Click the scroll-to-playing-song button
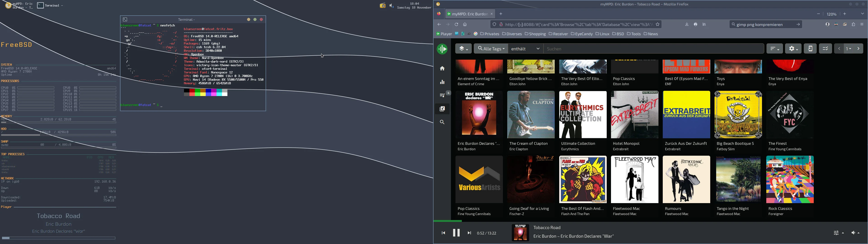The height and width of the screenshot is (244, 868). [810, 49]
